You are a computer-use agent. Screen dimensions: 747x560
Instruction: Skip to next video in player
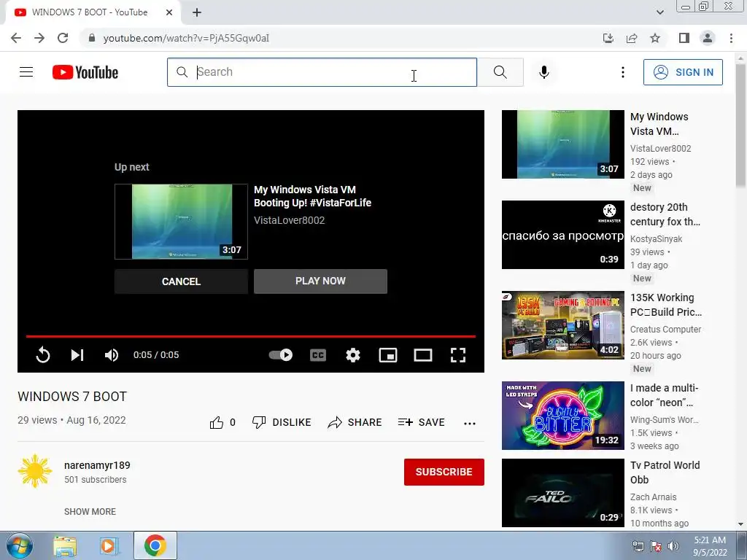[x=77, y=355]
